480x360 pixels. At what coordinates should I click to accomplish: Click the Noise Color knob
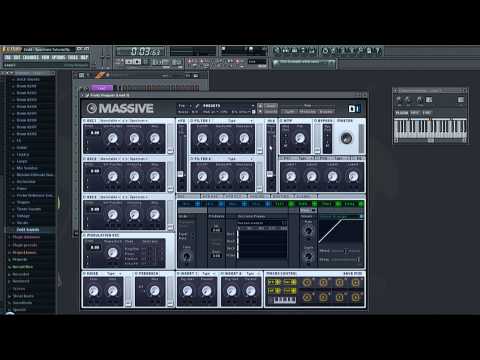pyautogui.click(x=94, y=291)
